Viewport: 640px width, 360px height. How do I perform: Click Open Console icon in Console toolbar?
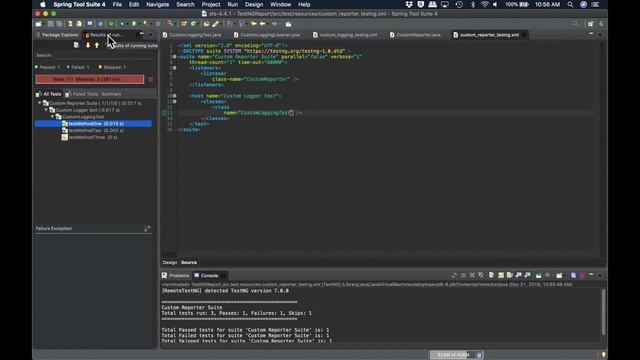point(559,276)
